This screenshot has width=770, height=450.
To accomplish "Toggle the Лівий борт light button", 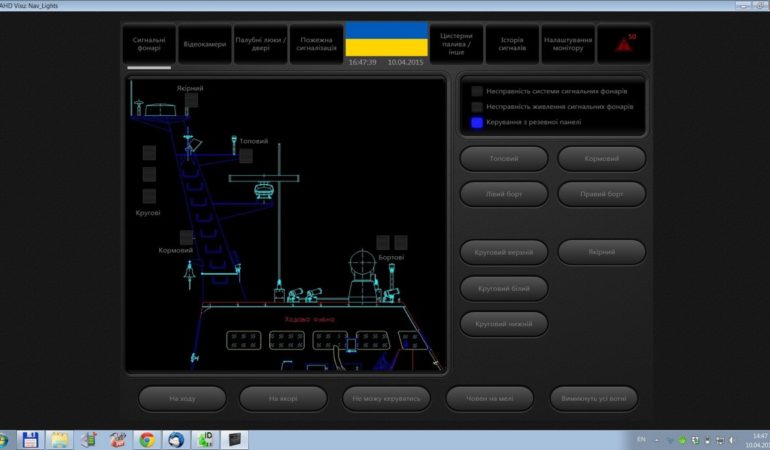I will tap(504, 193).
